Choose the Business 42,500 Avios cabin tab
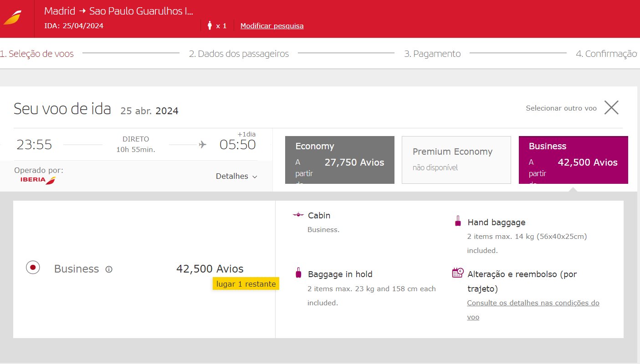 coord(573,160)
